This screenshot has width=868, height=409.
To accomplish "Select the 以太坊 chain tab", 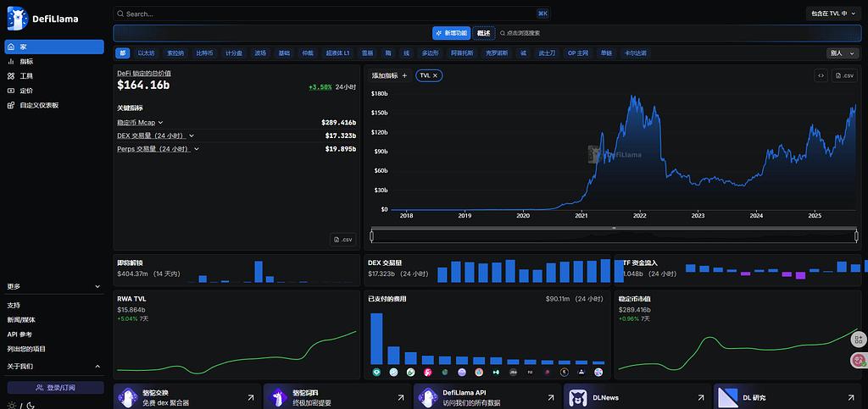I will tap(147, 53).
